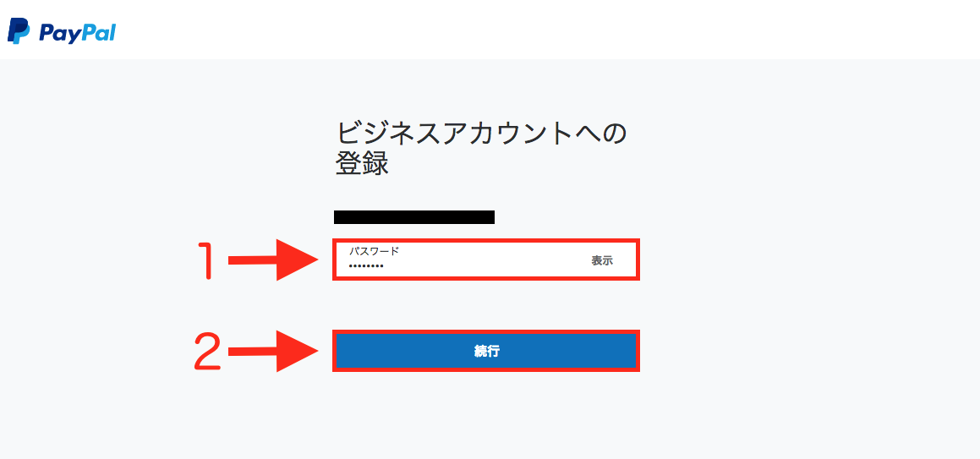Submit the form with the 続行 button

pyautogui.click(x=485, y=351)
